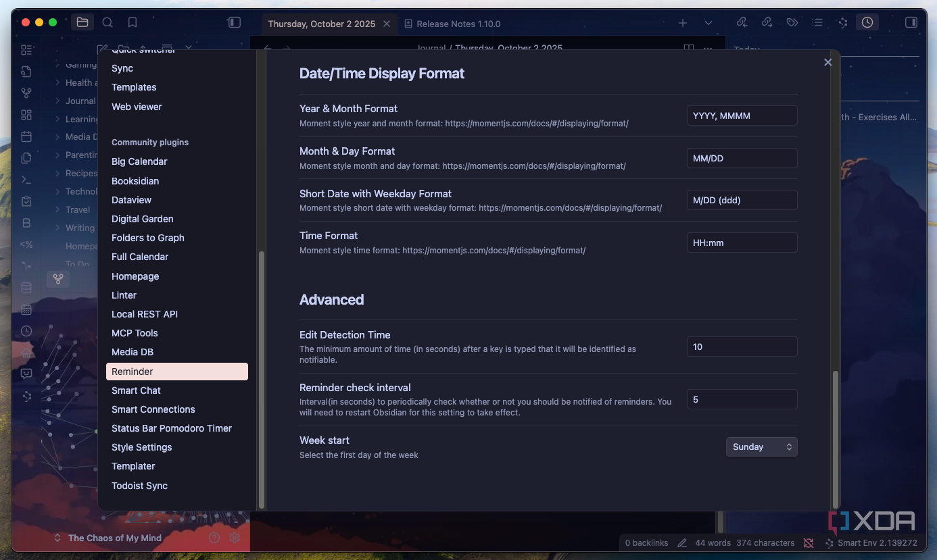This screenshot has height=560, width=937.
Task: Click the Time Format HH:mm field
Action: point(742,243)
